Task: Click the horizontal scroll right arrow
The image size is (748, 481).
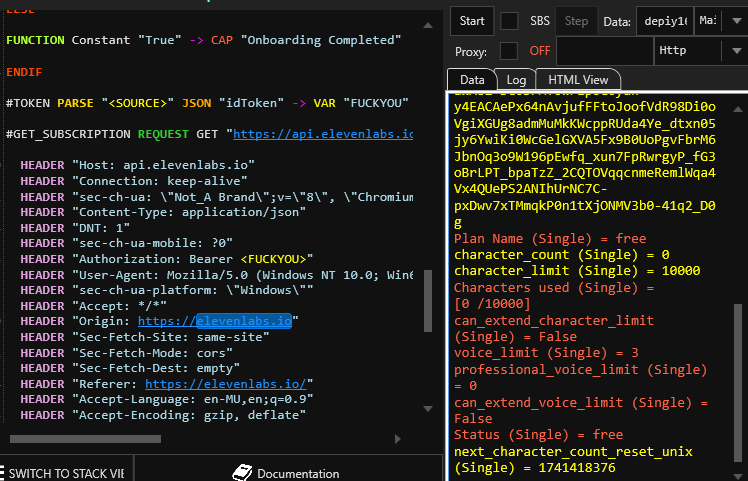Action: click(398, 439)
